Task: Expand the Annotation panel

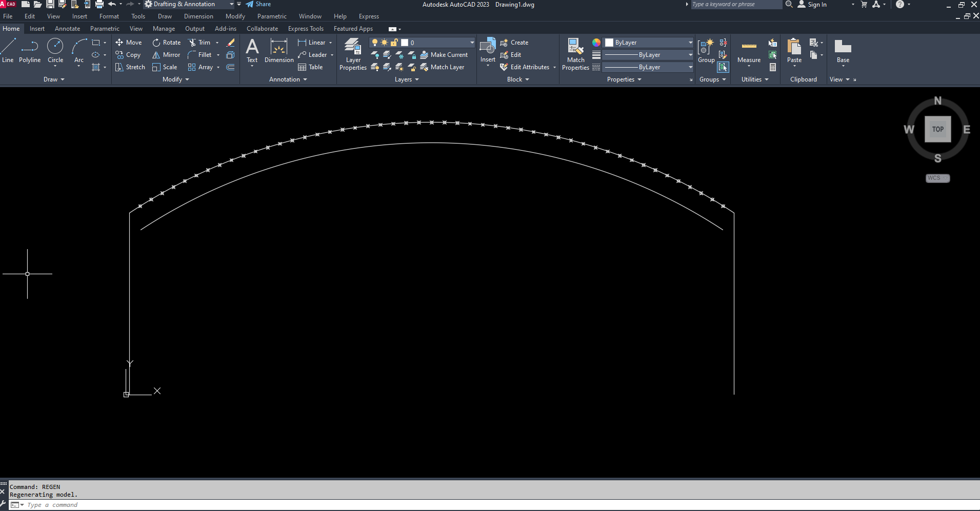Action: (288, 79)
